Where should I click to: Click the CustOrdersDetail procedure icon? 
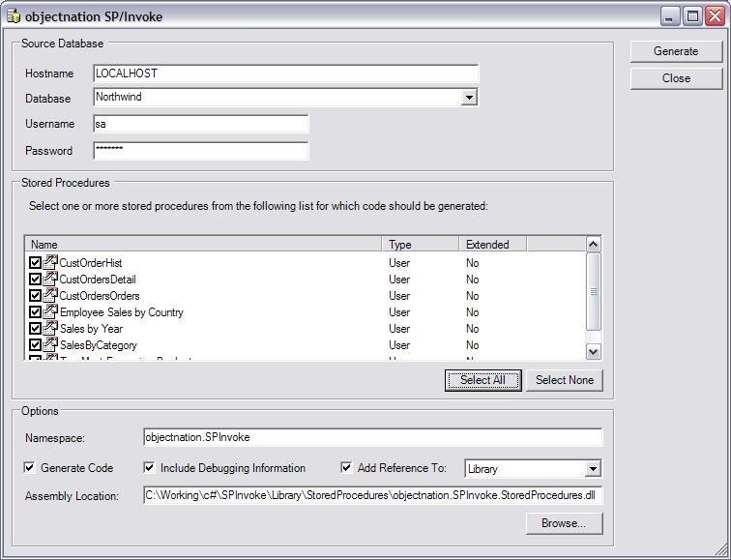(50, 279)
